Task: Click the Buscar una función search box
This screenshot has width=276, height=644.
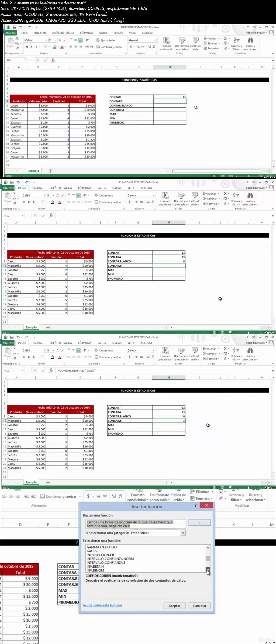Action: coord(136,524)
